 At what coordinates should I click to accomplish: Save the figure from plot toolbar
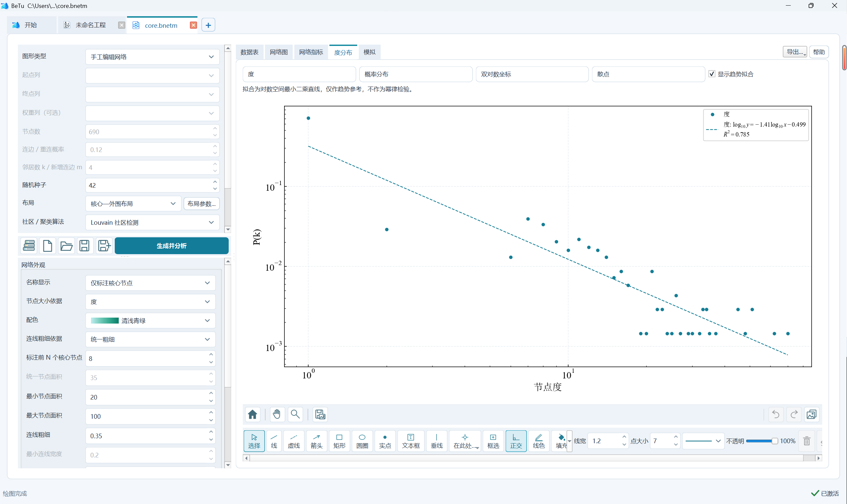tap(320, 414)
